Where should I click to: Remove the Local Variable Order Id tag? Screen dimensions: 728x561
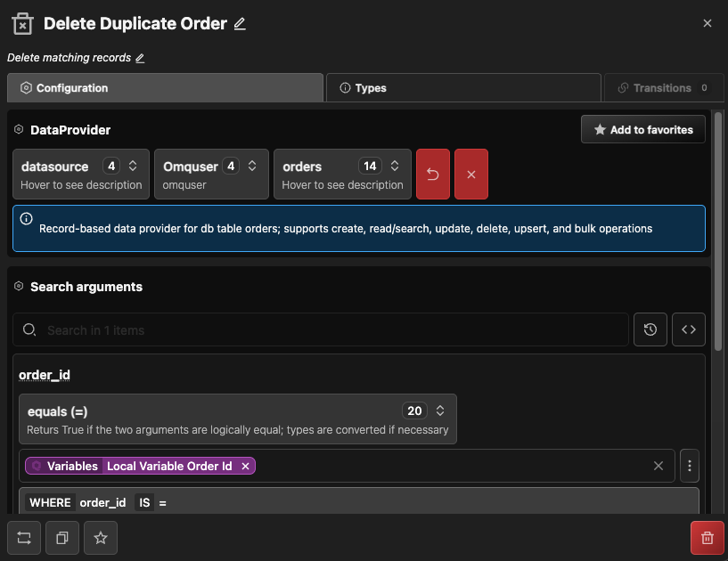[245, 466]
